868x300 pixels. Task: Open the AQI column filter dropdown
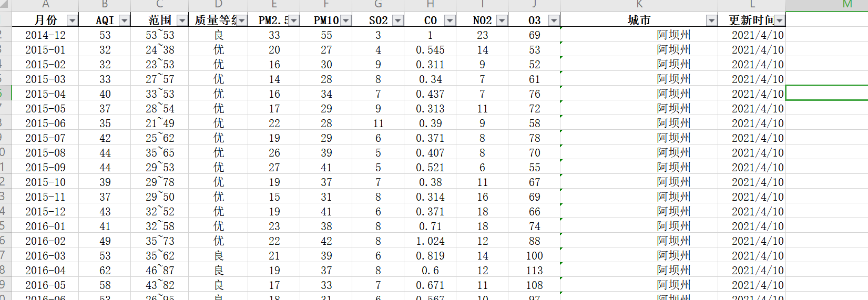(125, 20)
